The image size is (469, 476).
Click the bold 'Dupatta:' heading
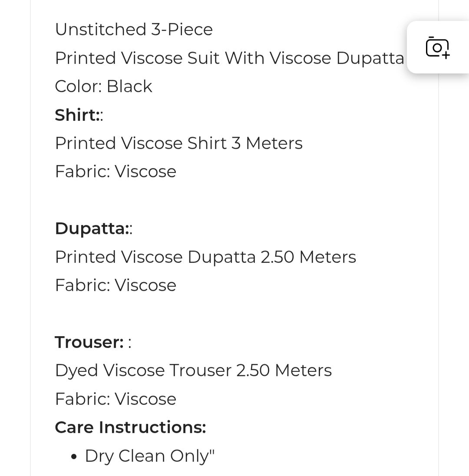(x=91, y=228)
